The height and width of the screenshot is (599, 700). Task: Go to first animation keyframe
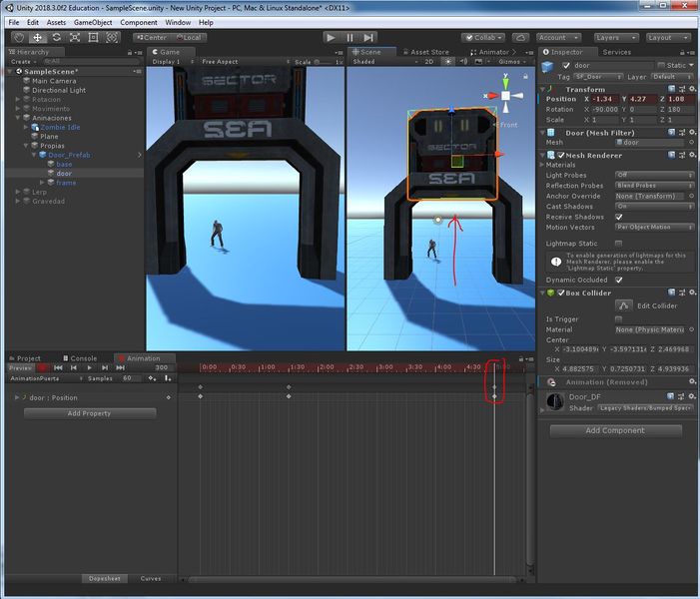pyautogui.click(x=58, y=367)
